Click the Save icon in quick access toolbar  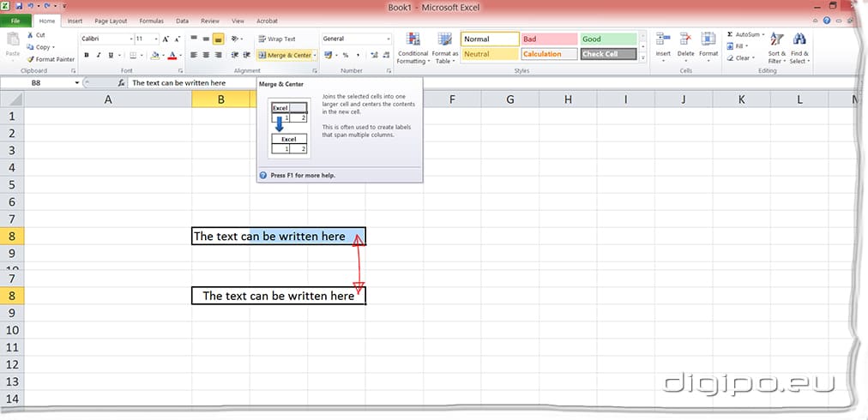tap(19, 6)
